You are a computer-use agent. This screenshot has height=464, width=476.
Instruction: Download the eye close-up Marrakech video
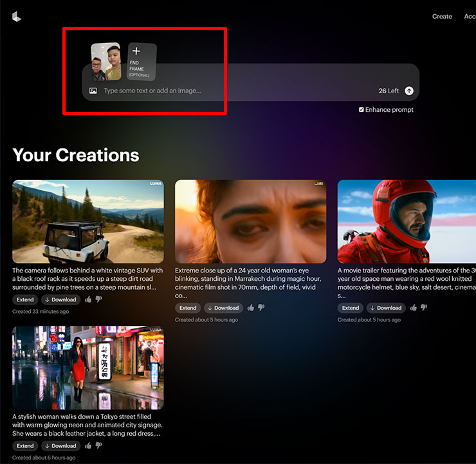tap(223, 308)
